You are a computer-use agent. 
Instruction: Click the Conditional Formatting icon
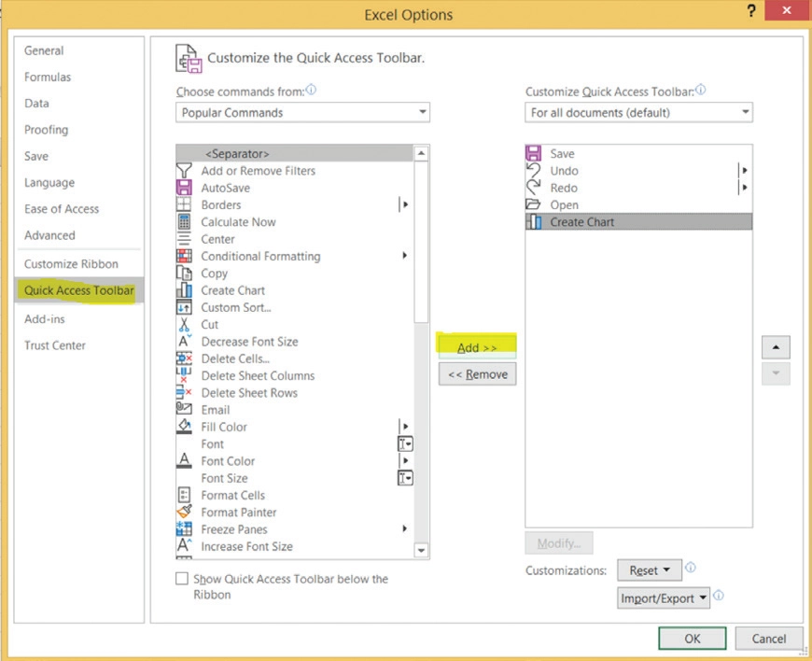(x=184, y=256)
